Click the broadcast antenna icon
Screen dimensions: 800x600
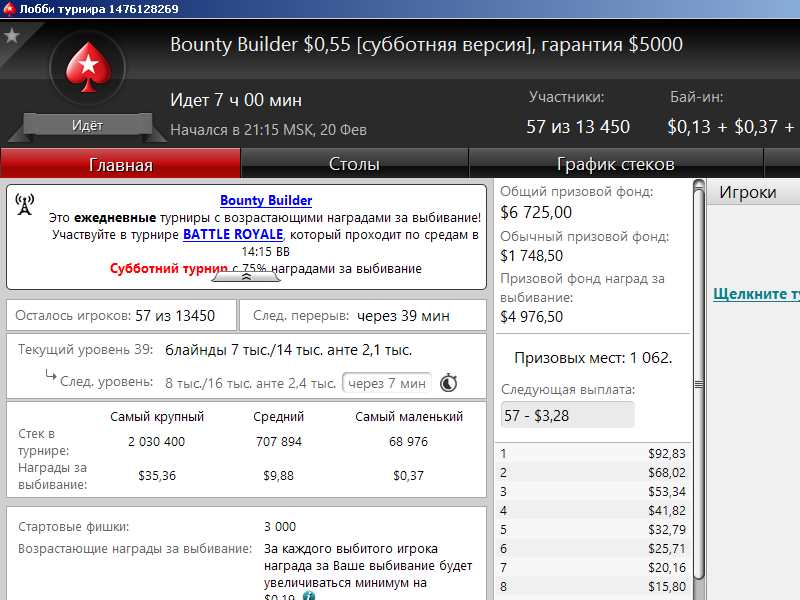click(24, 204)
